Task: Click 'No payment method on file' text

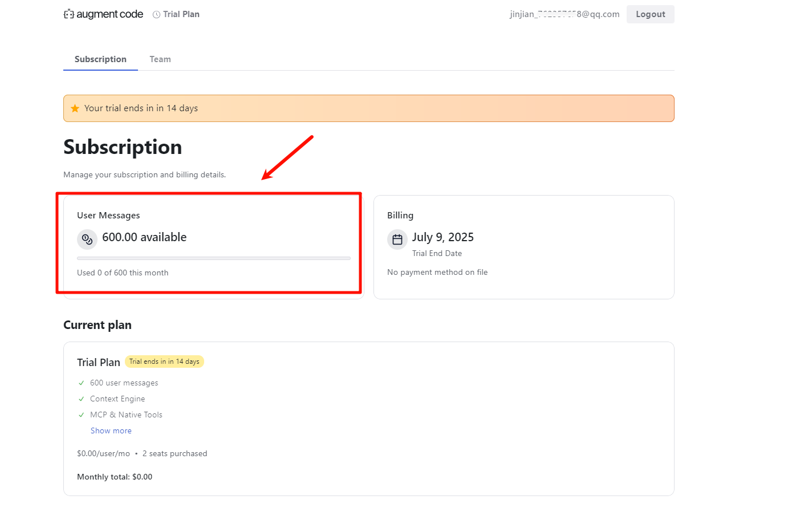Action: [437, 273]
